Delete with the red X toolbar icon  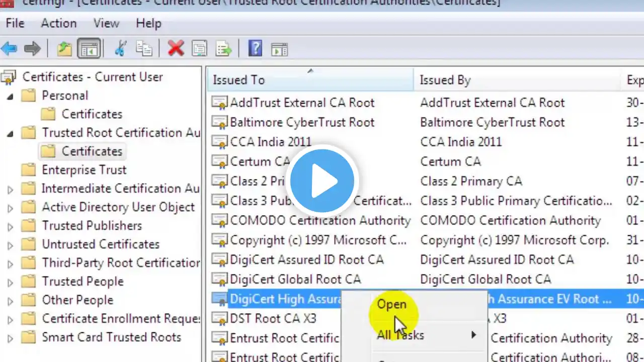(x=176, y=49)
